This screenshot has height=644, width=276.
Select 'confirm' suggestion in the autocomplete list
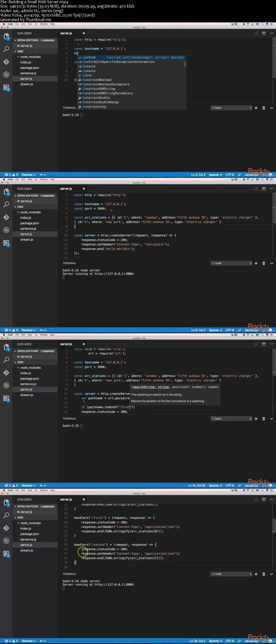coord(132,57)
